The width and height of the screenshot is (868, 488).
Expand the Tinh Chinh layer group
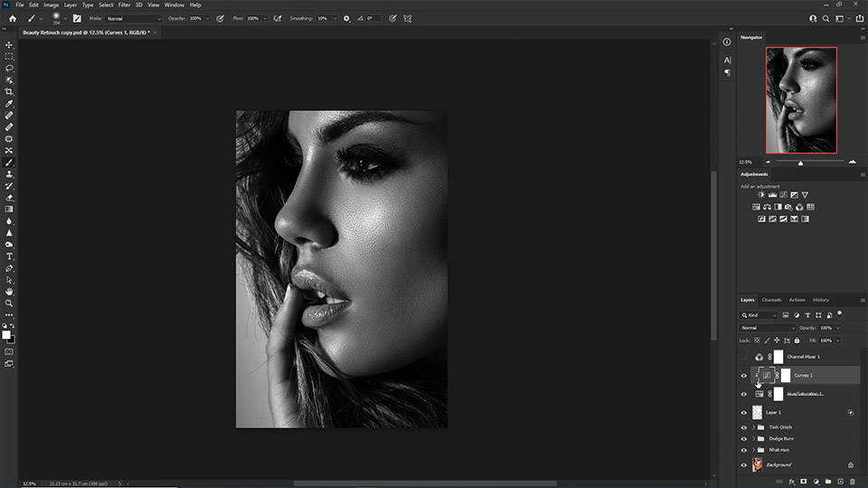click(x=754, y=427)
